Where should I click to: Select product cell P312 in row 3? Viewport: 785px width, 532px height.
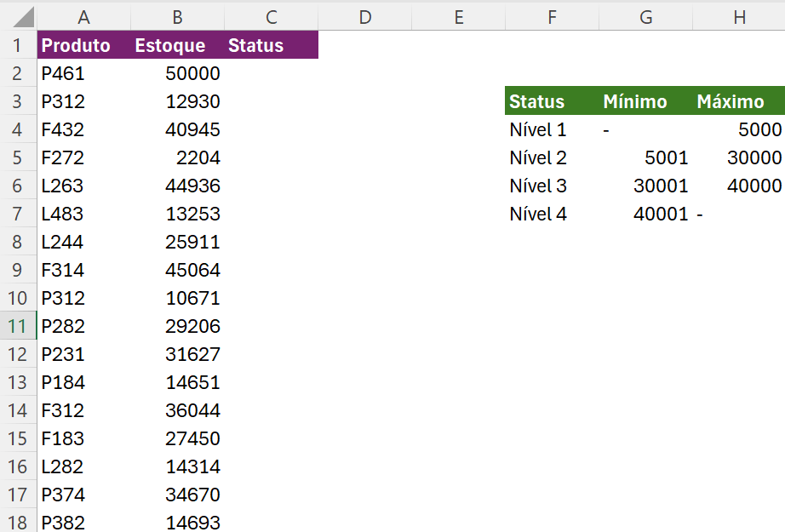(83, 101)
